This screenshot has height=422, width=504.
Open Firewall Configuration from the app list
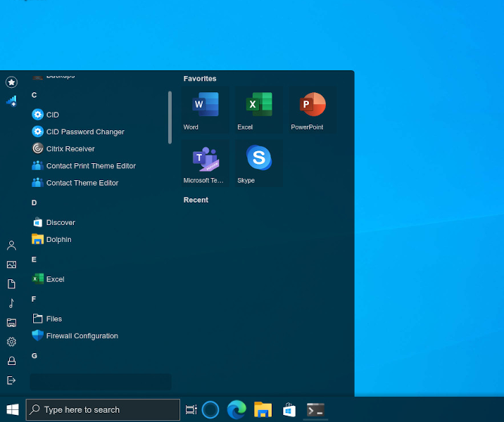click(x=82, y=336)
